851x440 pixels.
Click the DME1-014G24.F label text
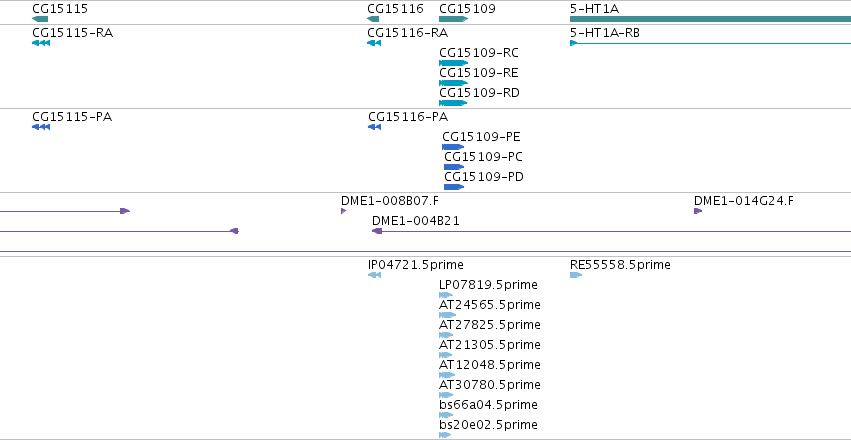[744, 201]
